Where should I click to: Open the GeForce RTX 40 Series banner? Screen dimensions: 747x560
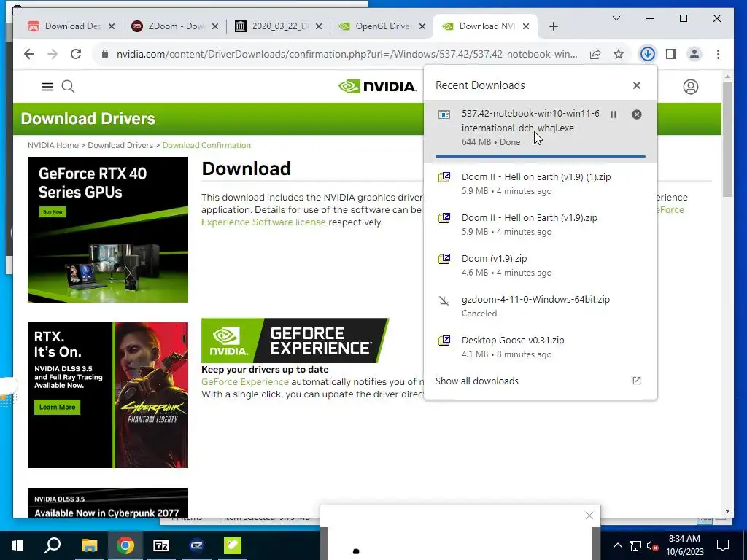click(108, 230)
